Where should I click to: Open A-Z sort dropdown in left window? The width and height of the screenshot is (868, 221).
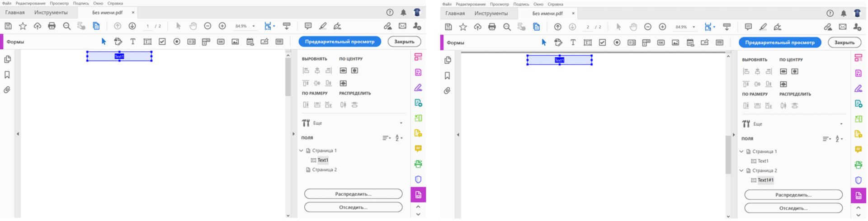[399, 138]
